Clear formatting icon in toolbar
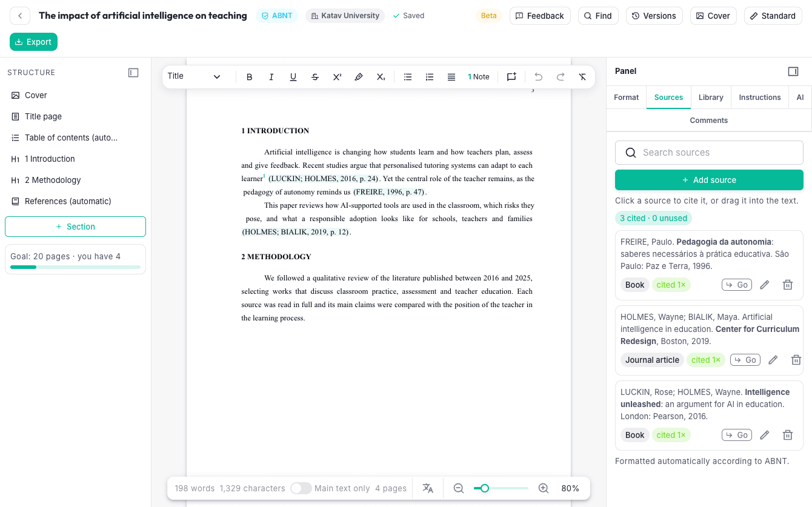Image resolution: width=812 pixels, height=507 pixels. click(x=582, y=77)
